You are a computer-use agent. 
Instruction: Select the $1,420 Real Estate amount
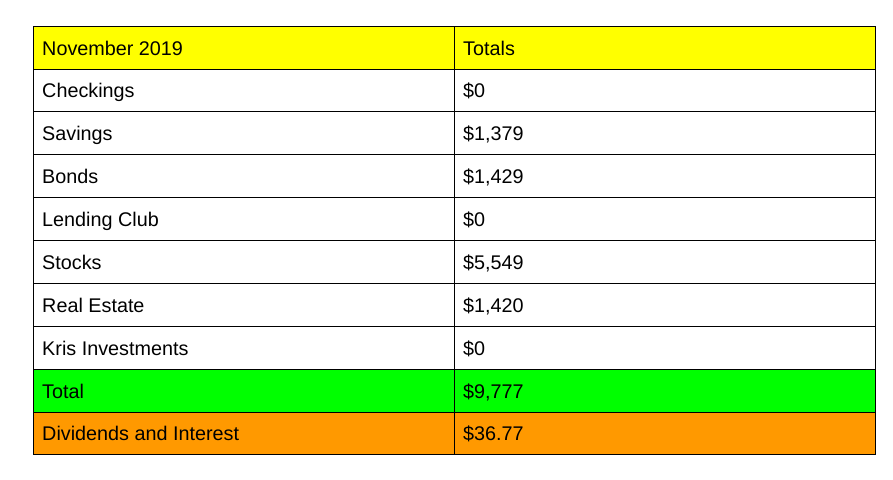pos(493,306)
